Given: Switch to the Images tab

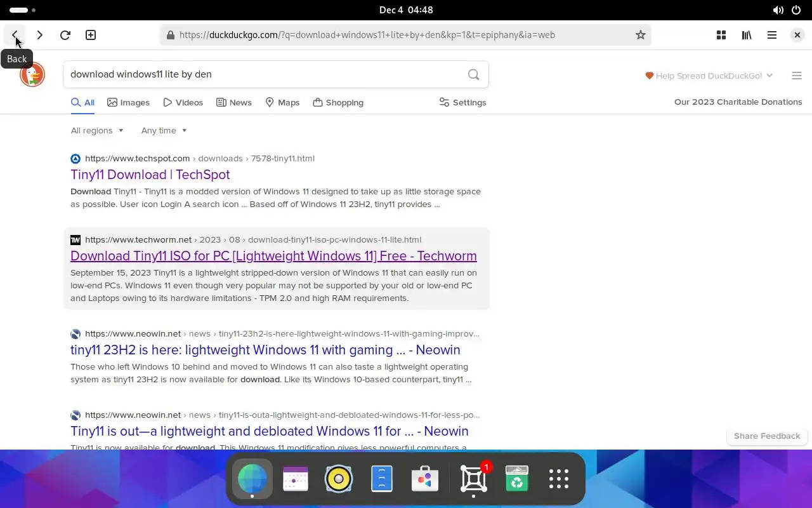Looking at the screenshot, I should [128, 102].
